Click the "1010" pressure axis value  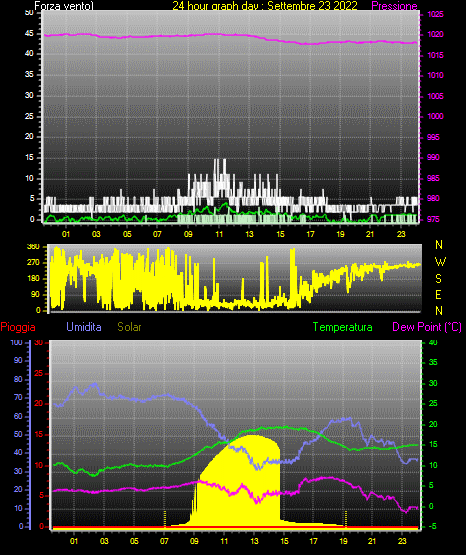coord(435,75)
